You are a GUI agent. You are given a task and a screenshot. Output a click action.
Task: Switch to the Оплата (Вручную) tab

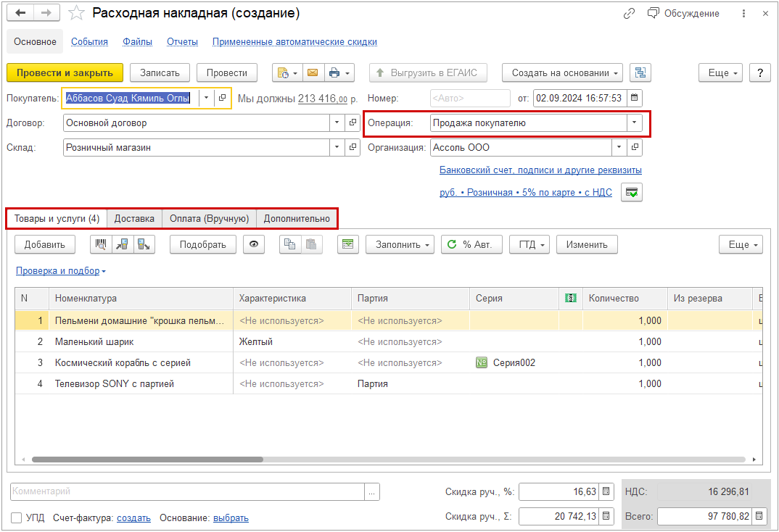click(209, 219)
